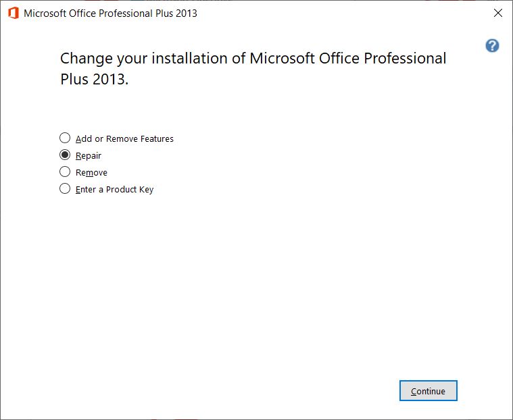This screenshot has height=420, width=513.
Task: Select the Add or Remove Features radio button
Action: (65, 138)
